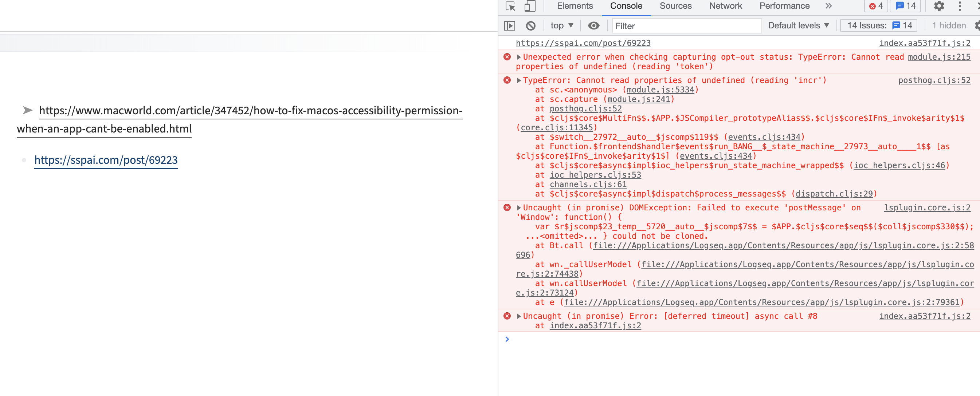Open the customize DevTools three-dot menu
This screenshot has width=980, height=396.
pyautogui.click(x=960, y=6)
